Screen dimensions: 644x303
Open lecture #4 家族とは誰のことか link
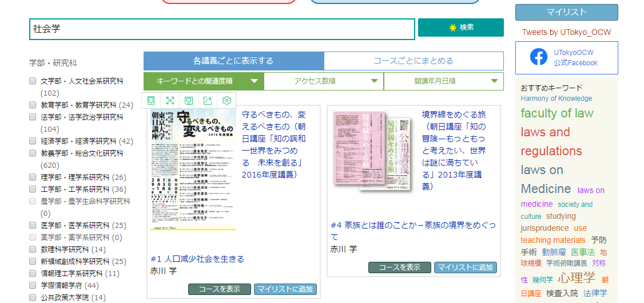pos(413,231)
